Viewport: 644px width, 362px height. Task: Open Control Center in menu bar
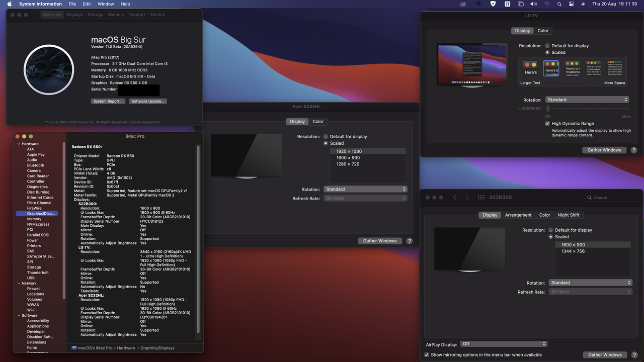click(x=572, y=4)
